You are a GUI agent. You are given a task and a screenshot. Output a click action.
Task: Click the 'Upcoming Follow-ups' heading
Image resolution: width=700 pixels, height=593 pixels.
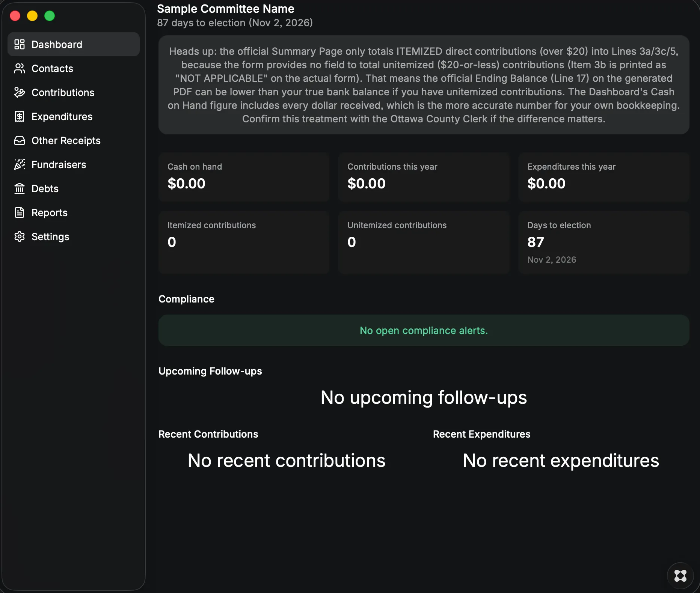click(210, 371)
